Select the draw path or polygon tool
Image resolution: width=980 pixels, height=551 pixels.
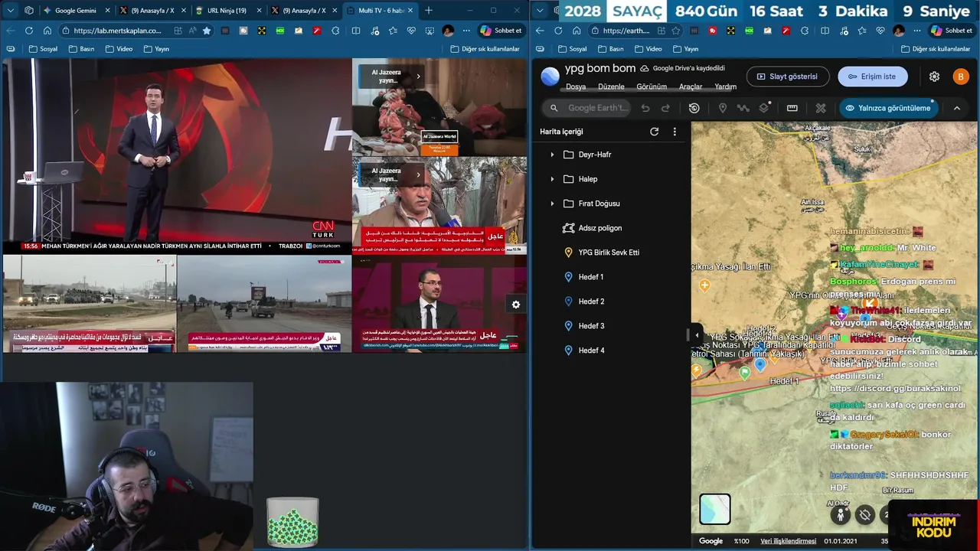743,108
